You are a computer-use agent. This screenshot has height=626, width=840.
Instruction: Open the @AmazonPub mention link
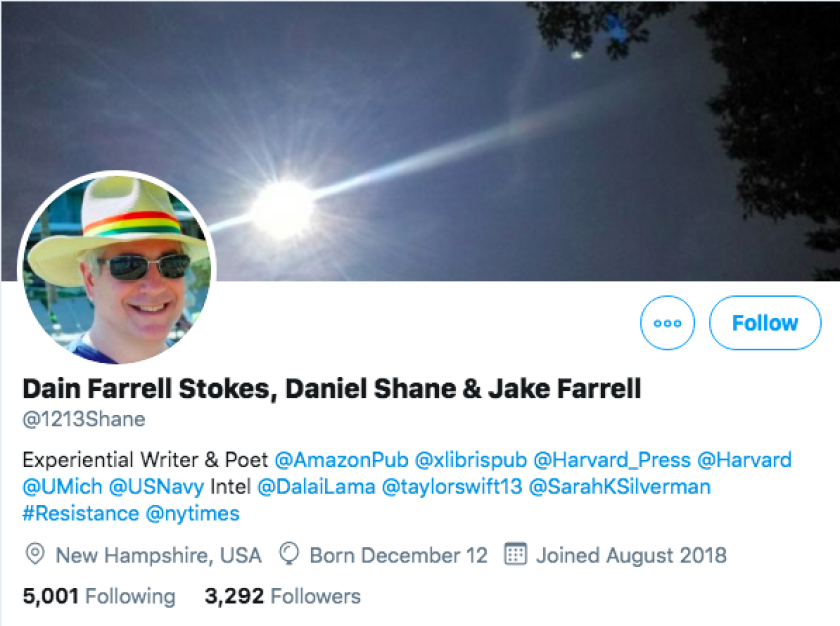pyautogui.click(x=342, y=460)
